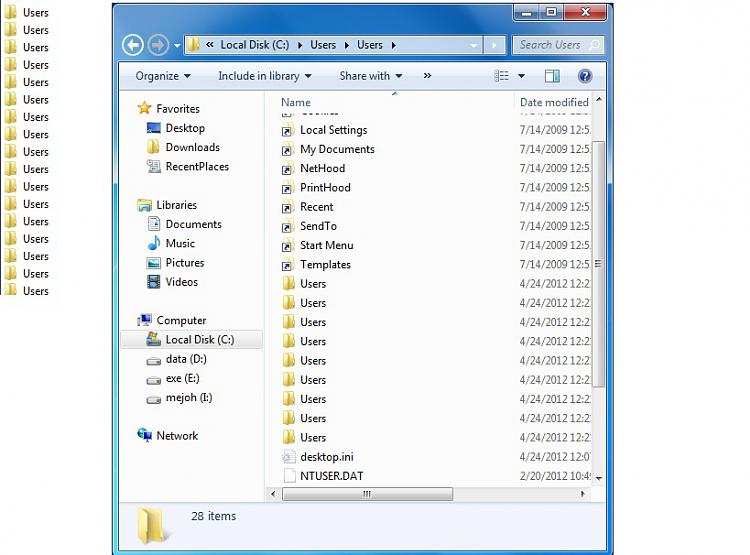The width and height of the screenshot is (750, 555).
Task: Select the SendTo item
Action: [x=318, y=226]
